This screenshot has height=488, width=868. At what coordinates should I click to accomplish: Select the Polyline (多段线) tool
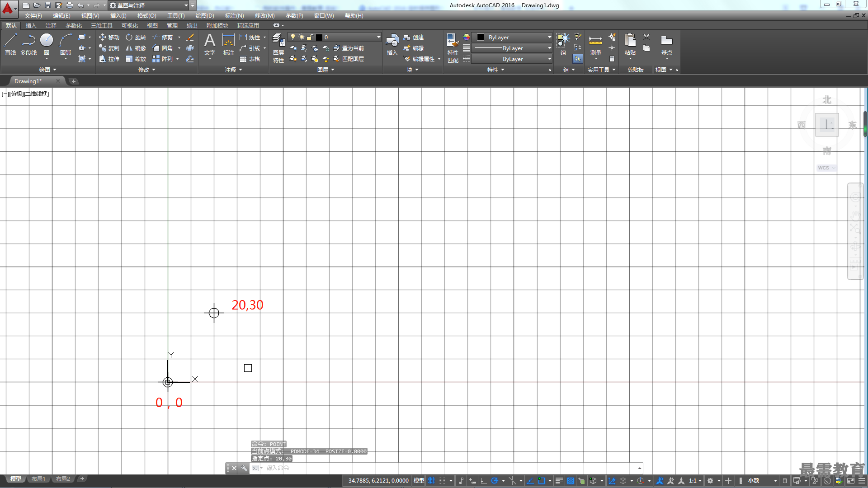click(28, 44)
